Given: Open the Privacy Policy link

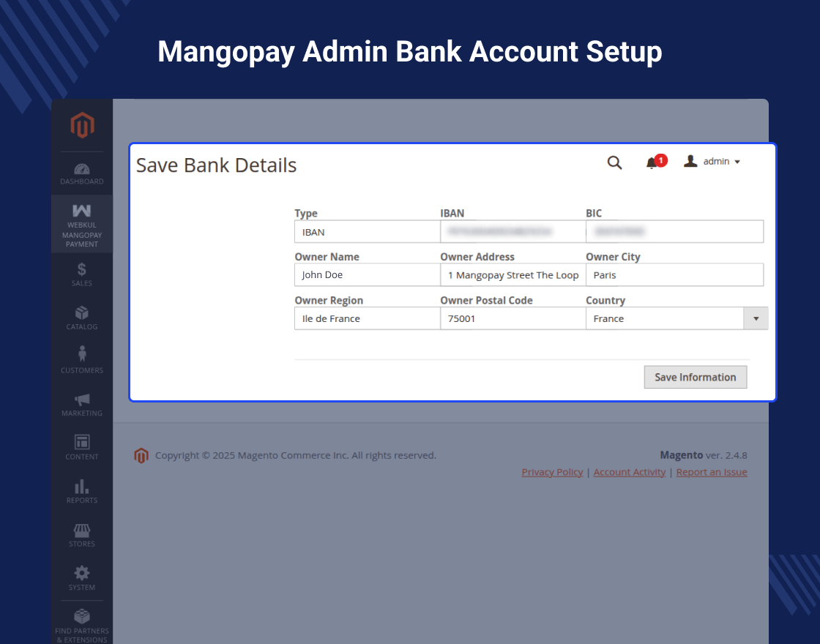Looking at the screenshot, I should 552,472.
